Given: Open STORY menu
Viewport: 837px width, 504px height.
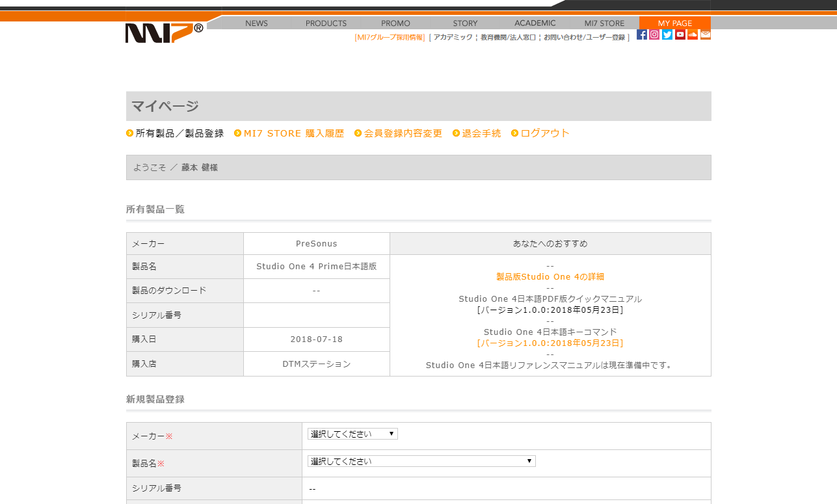Looking at the screenshot, I should coord(465,23).
